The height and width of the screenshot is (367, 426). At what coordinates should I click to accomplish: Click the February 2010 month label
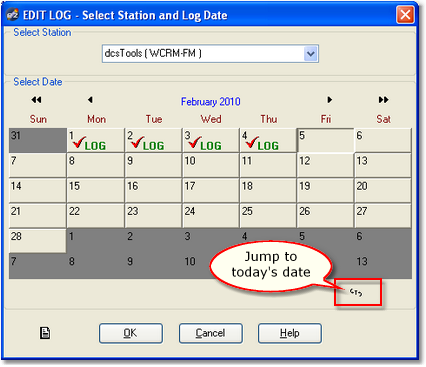[x=211, y=101]
